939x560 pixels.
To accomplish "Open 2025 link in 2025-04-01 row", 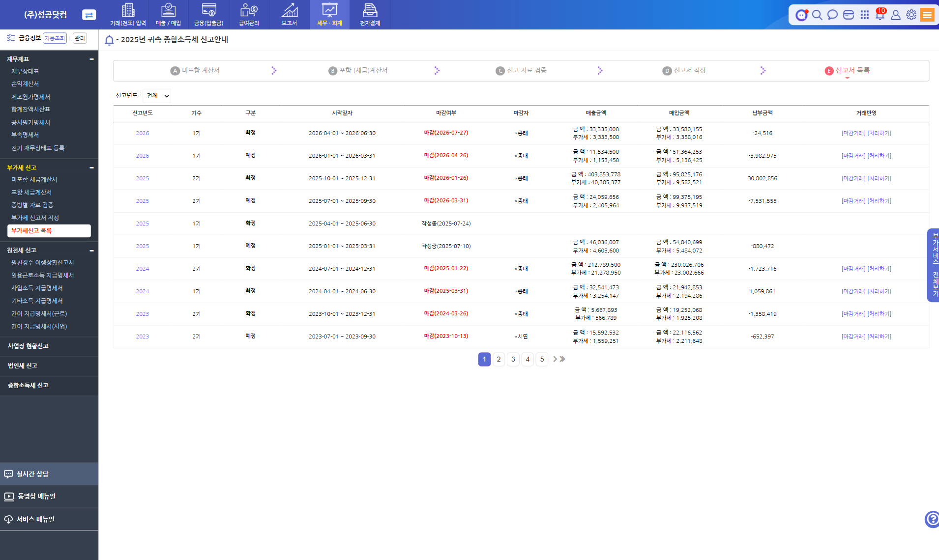I will pos(143,224).
